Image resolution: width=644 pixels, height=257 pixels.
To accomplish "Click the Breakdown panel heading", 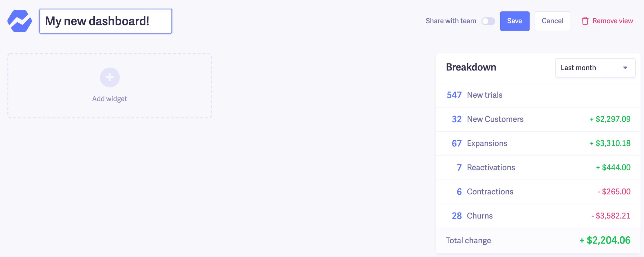I will click(x=471, y=67).
